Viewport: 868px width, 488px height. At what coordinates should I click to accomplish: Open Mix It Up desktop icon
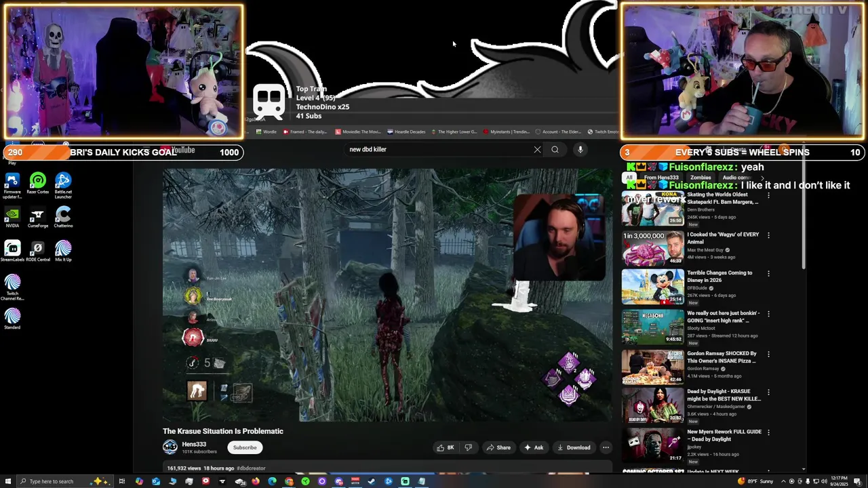[63, 251]
